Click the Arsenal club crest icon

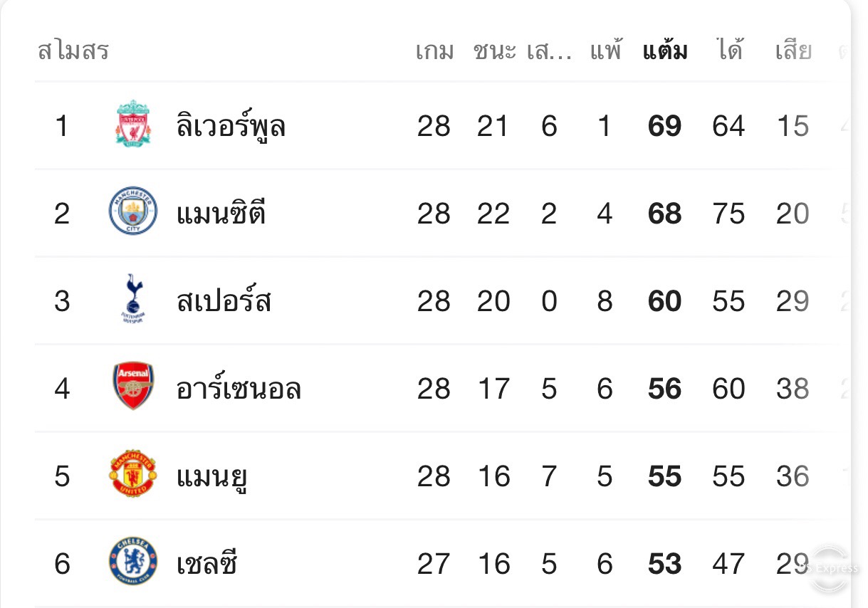click(x=133, y=387)
